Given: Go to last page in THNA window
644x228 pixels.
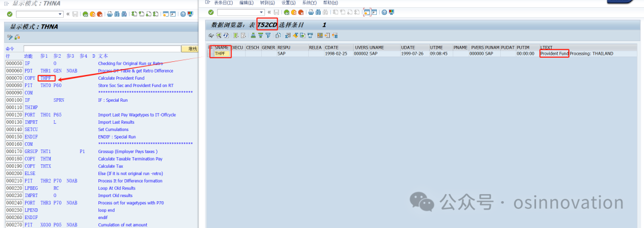Looking at the screenshot, I should tap(156, 14).
